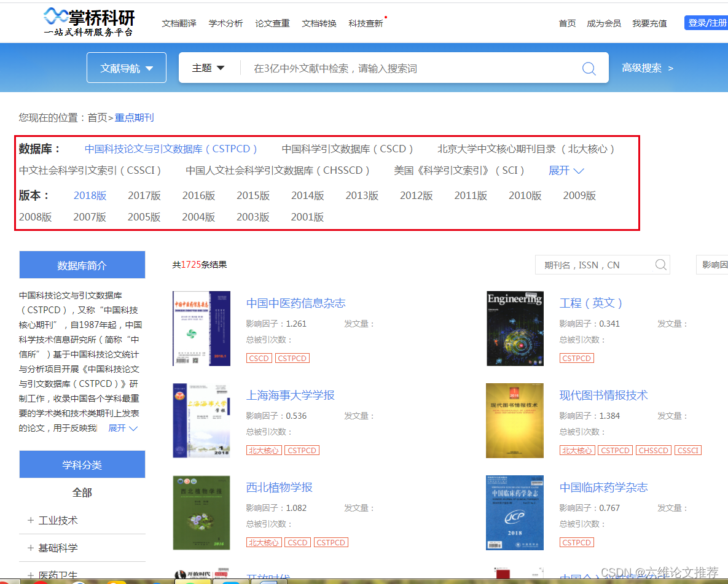
Task: Choose the 2018版 edition
Action: point(90,195)
